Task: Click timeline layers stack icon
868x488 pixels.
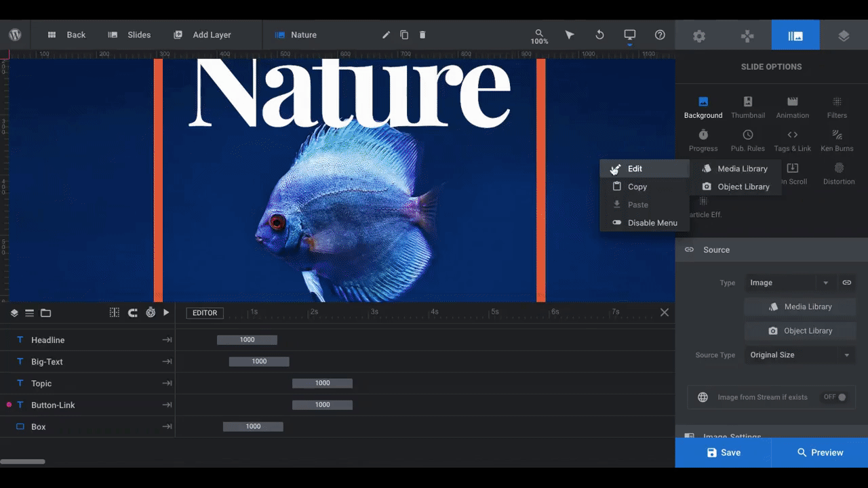Action: click(x=14, y=313)
